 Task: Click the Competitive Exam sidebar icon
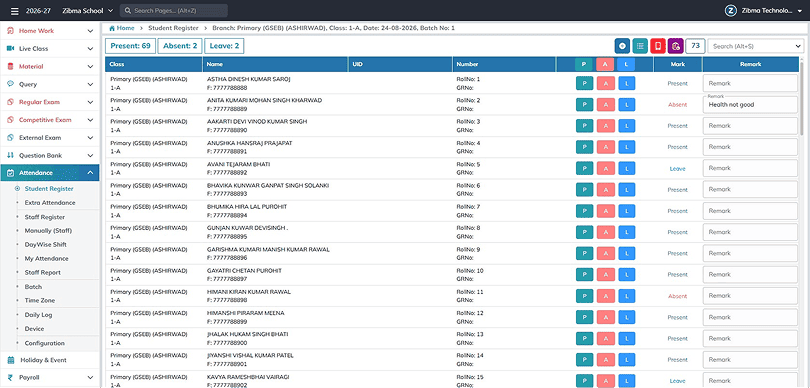10,120
